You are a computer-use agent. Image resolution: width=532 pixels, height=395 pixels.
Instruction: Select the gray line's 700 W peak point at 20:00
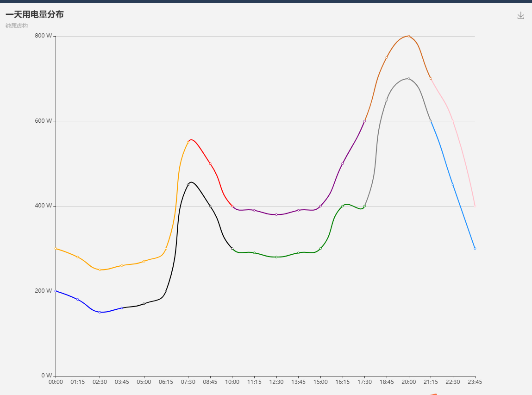coord(408,78)
